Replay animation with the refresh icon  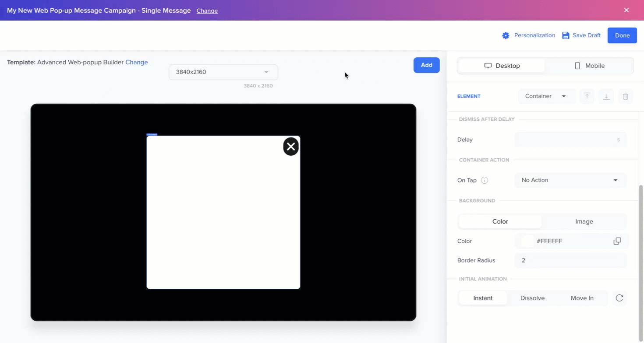619,298
